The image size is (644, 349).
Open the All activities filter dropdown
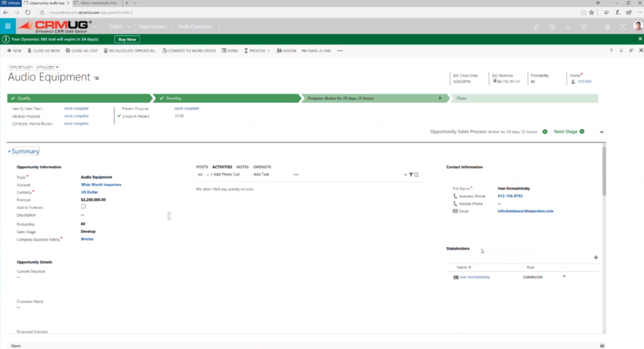[x=203, y=174]
